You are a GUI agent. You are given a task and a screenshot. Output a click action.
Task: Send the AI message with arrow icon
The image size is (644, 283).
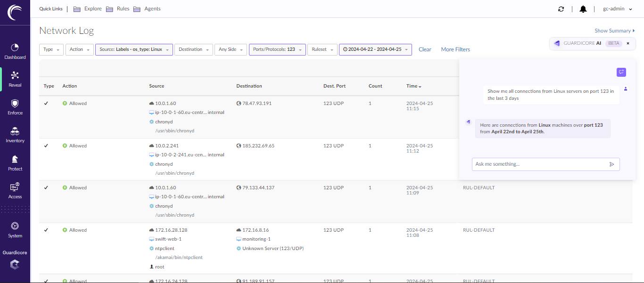(x=612, y=164)
